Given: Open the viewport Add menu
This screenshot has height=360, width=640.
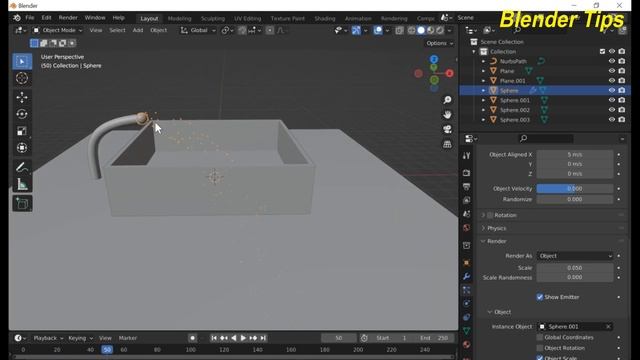Looking at the screenshot, I should click(138, 30).
